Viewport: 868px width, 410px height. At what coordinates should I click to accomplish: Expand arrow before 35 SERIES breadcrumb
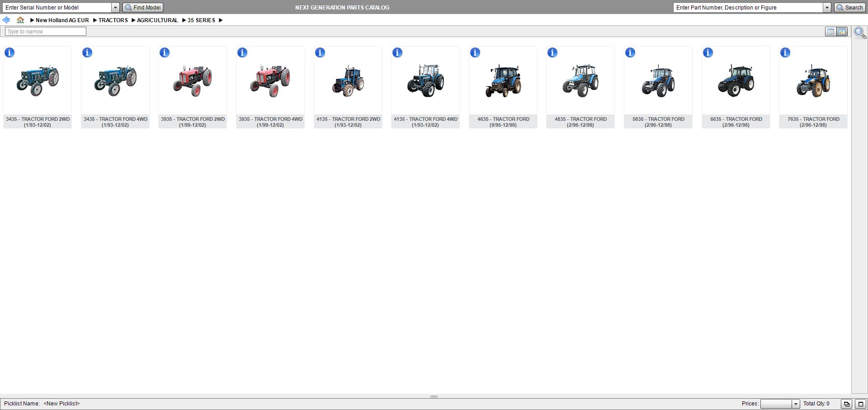[x=184, y=20]
